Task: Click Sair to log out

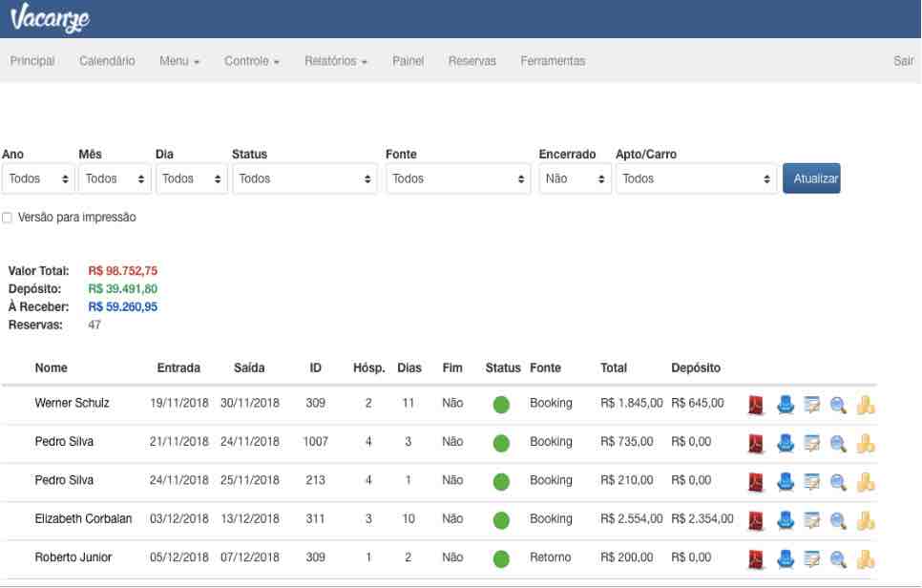Action: pos(904,61)
